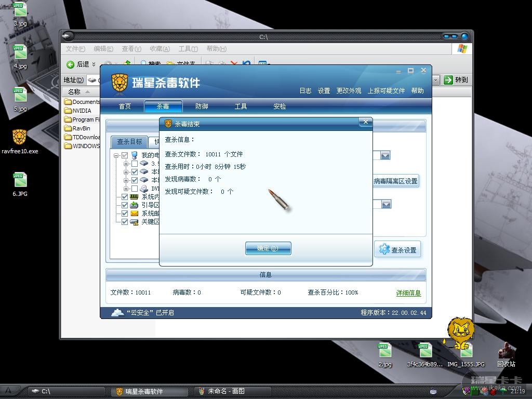Click the memory chip icon in scan tree

point(135,197)
